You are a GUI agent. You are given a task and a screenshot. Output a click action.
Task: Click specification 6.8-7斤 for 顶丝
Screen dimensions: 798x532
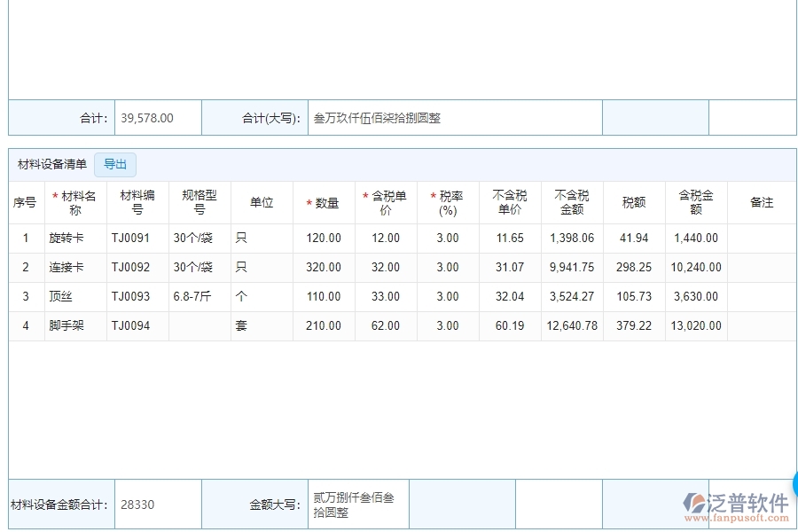(199, 296)
